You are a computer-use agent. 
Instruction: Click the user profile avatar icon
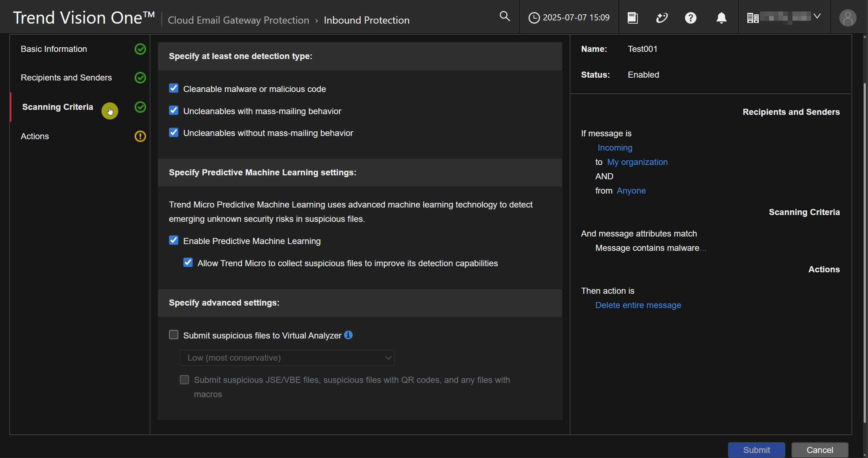coord(848,18)
